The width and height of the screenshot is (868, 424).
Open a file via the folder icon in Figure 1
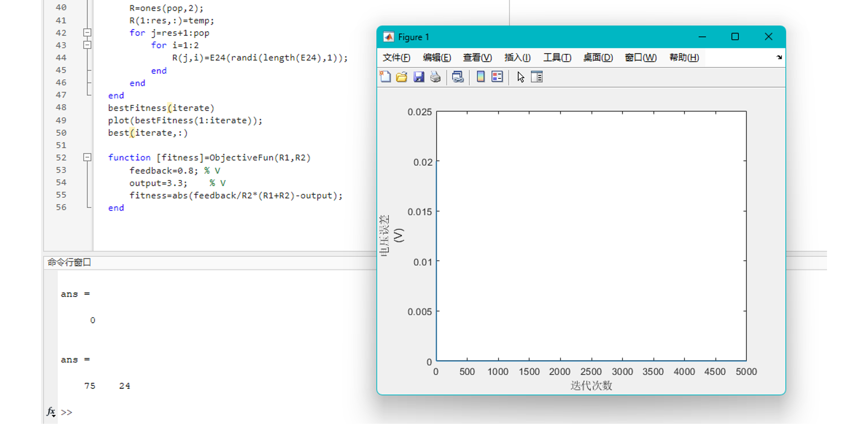pyautogui.click(x=402, y=77)
